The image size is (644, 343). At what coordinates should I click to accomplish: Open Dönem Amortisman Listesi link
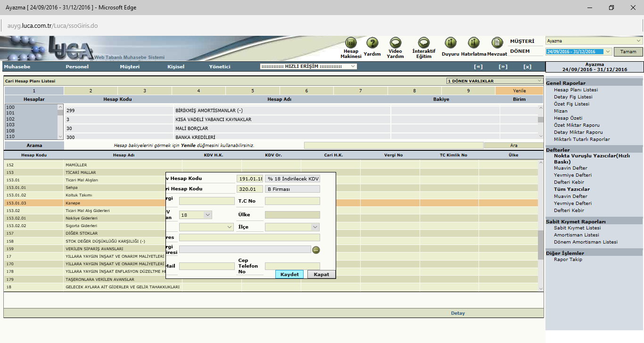click(x=586, y=242)
